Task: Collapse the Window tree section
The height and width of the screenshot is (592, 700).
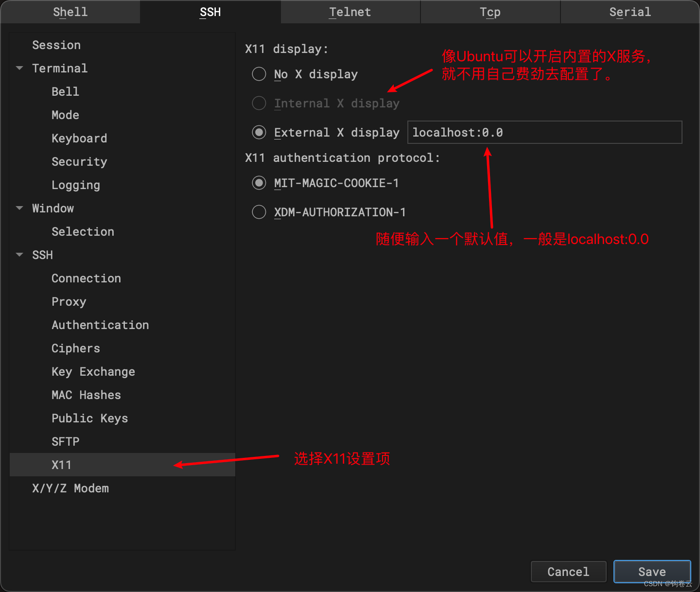Action: pos(19,208)
